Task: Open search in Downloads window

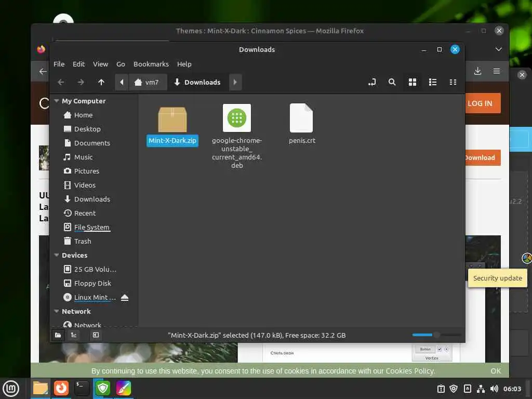Action: [x=392, y=82]
